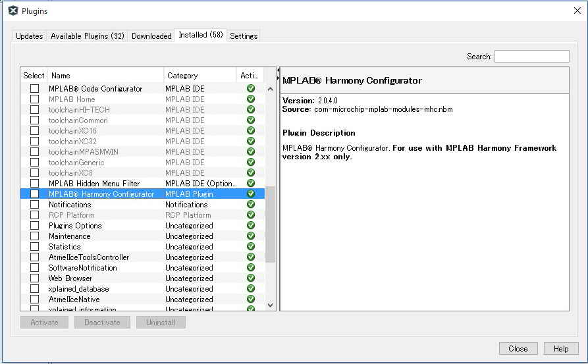
Task: Click the Select column header
Action: click(x=34, y=75)
